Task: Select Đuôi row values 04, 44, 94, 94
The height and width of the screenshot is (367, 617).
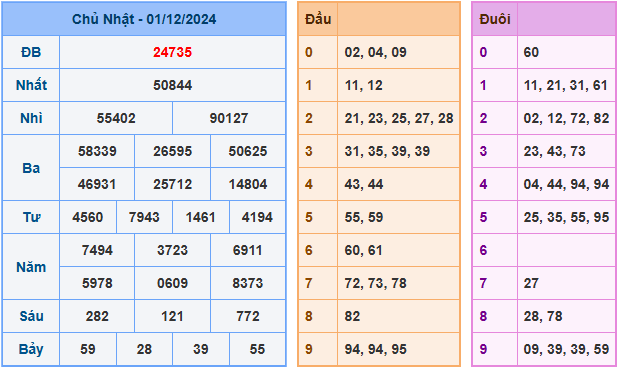Action: (x=566, y=184)
